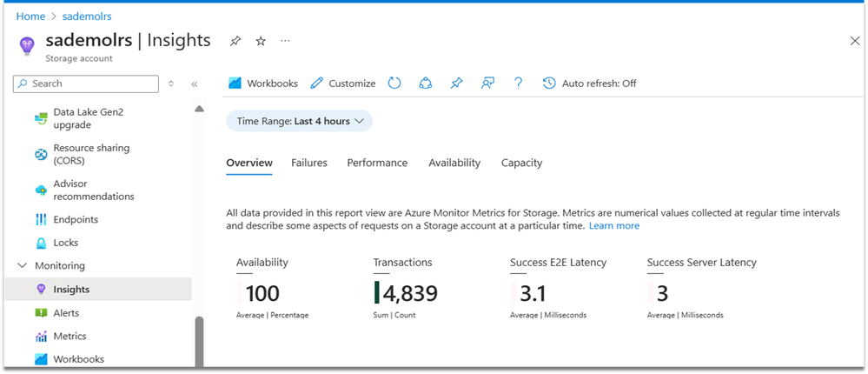Open help via question mark icon

point(518,83)
